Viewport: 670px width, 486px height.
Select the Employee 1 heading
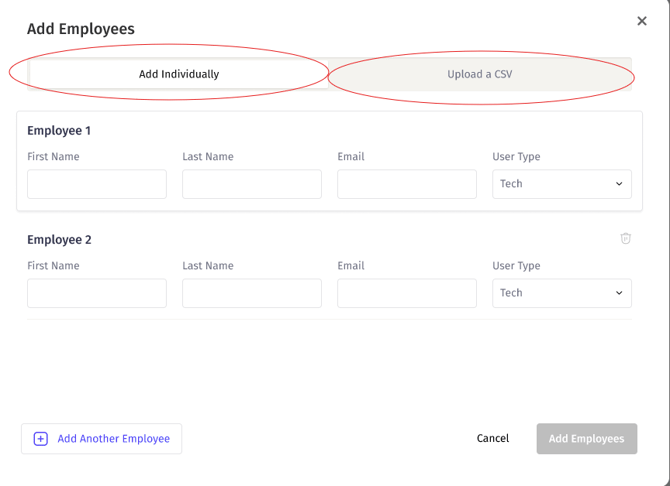59,131
